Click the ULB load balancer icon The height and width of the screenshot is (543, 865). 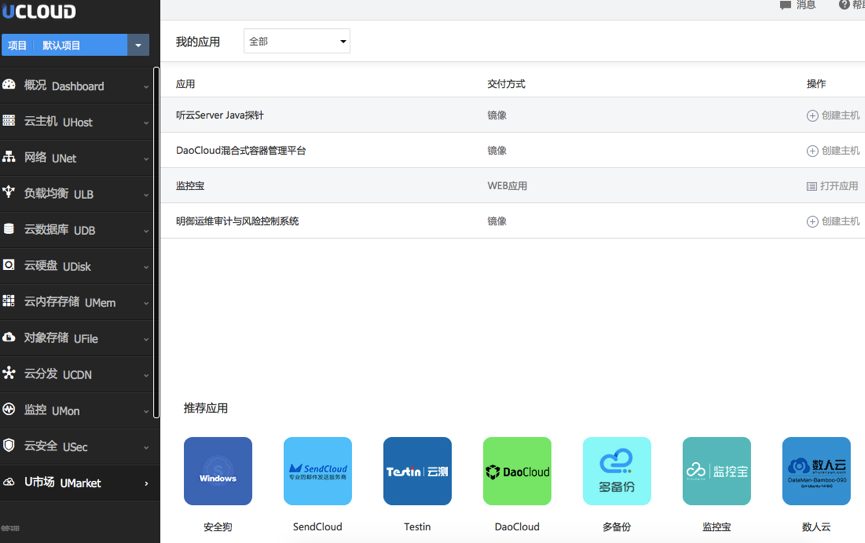[x=9, y=192]
